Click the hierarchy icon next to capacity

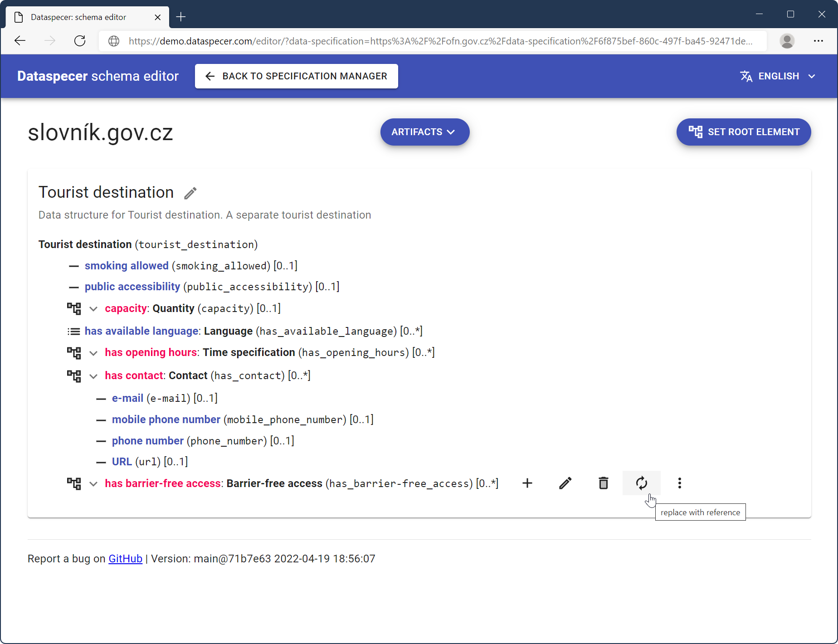[74, 308]
